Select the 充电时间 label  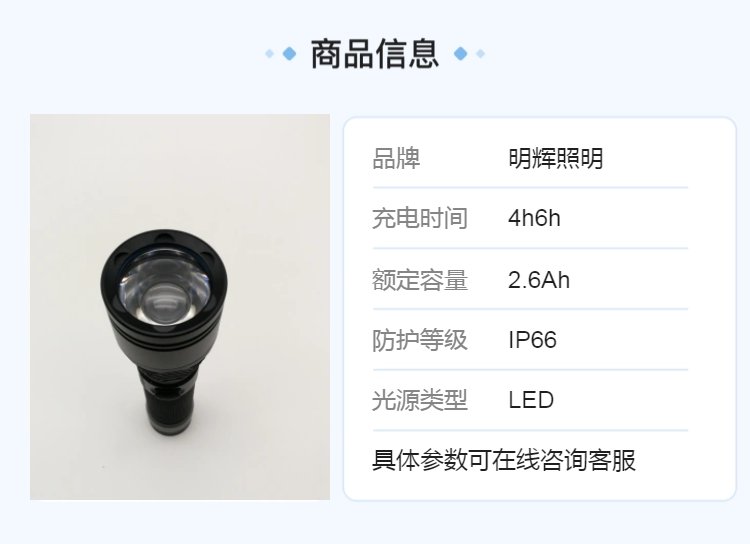(x=420, y=218)
